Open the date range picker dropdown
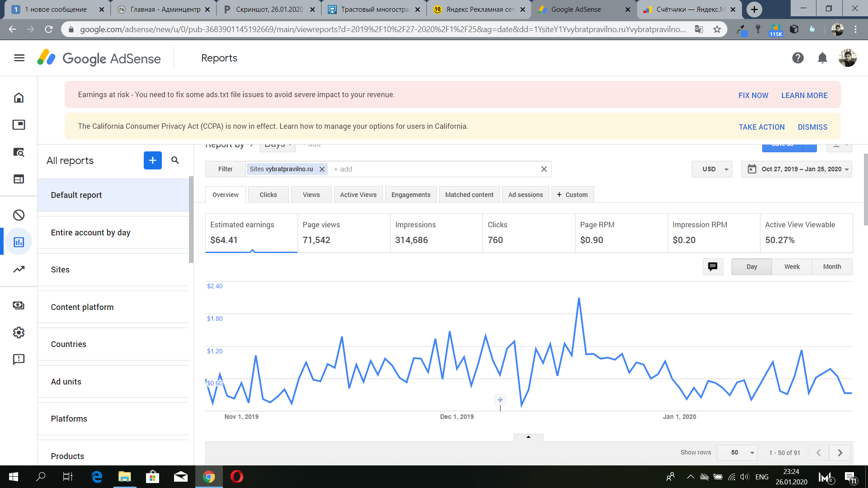This screenshot has height=488, width=868. (x=797, y=169)
